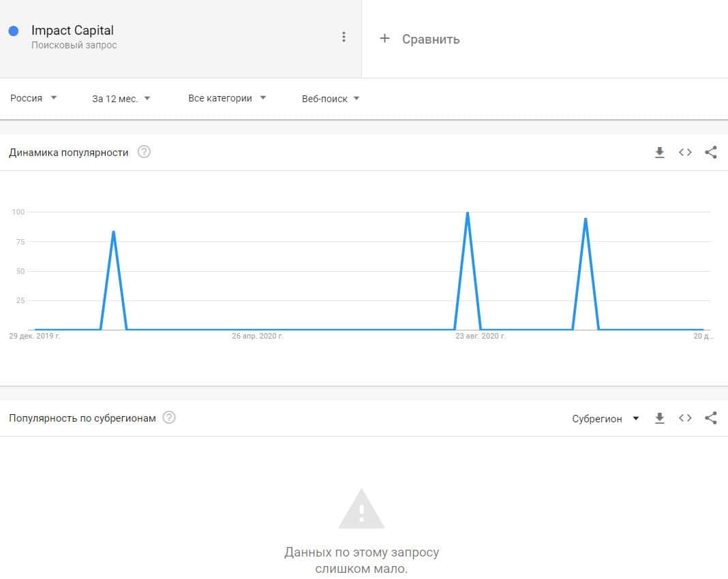Screen dimensions: 728x579
Task: Click the blue dot beside Impact Capital
Action: tap(14, 31)
